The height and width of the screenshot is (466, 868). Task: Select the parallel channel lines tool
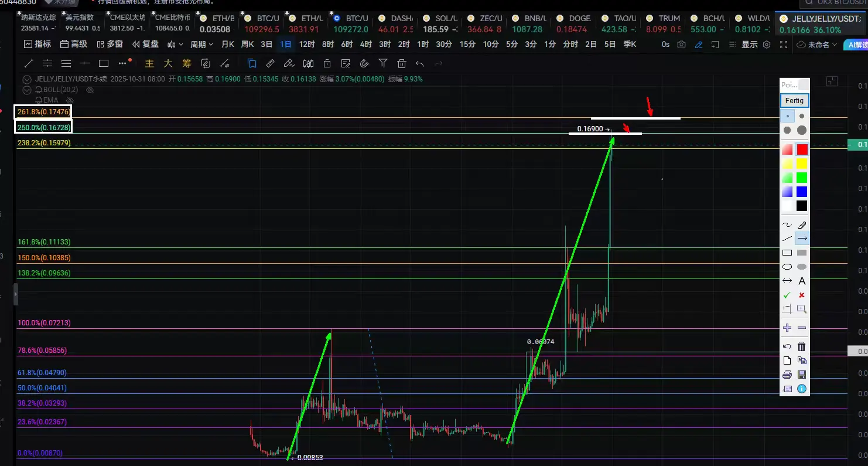47,63
